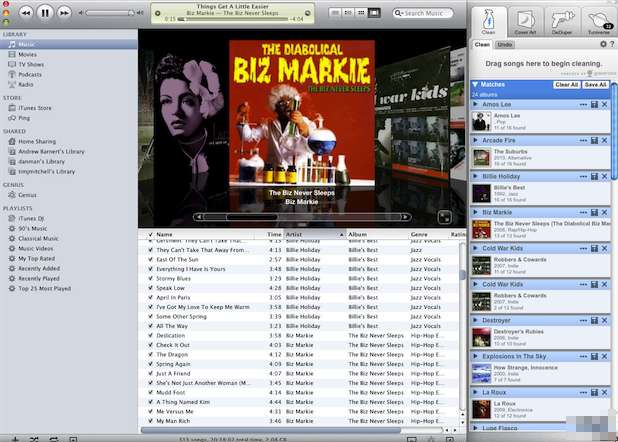Expand the Destroyer match triangle
This screenshot has width=618, height=442.
tap(475, 321)
